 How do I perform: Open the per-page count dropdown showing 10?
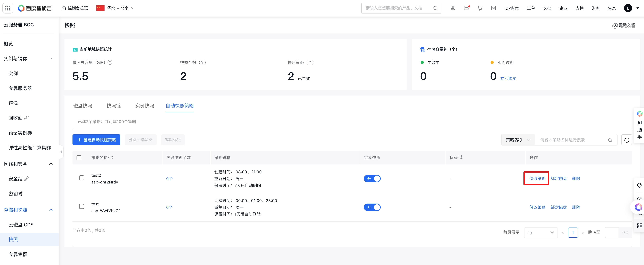click(x=540, y=233)
